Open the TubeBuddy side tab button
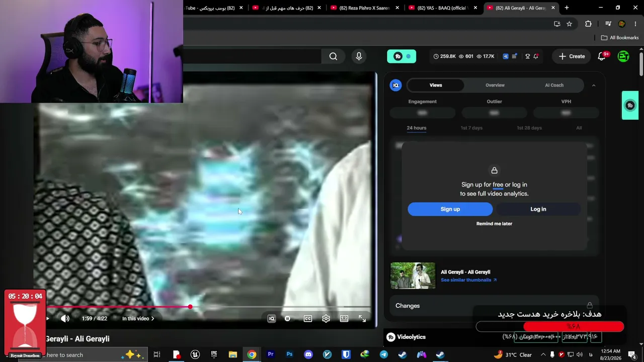 click(x=630, y=105)
